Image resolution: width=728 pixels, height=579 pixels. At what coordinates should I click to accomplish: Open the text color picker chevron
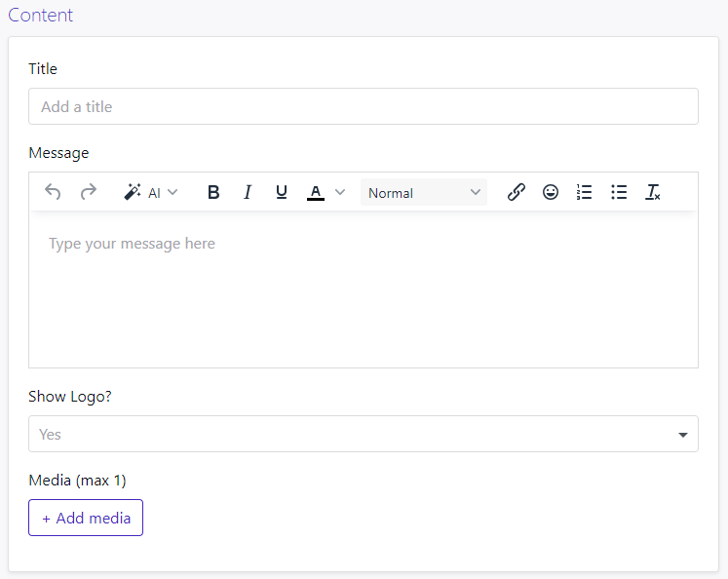[x=340, y=192]
